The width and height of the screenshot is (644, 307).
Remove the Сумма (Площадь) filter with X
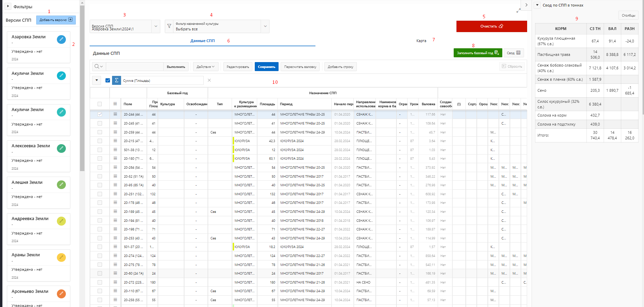point(209,80)
